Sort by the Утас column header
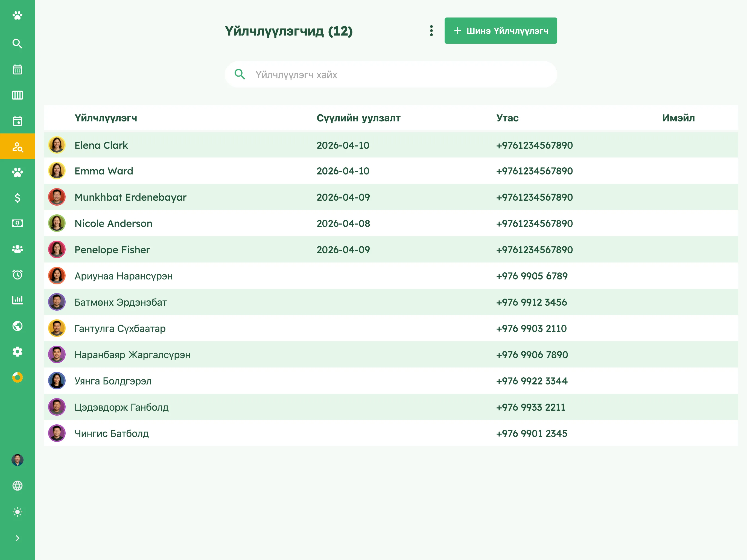The width and height of the screenshot is (747, 560). 507,118
